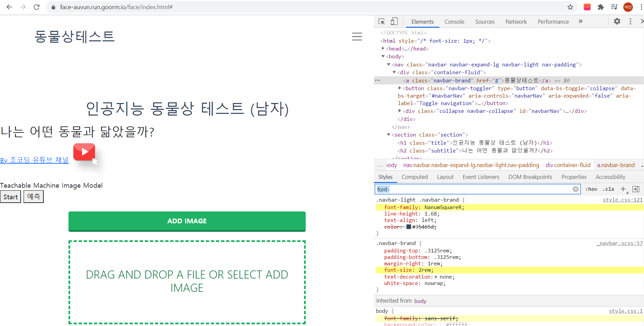644x326 pixels.
Task: Click the Start button
Action: (x=11, y=197)
